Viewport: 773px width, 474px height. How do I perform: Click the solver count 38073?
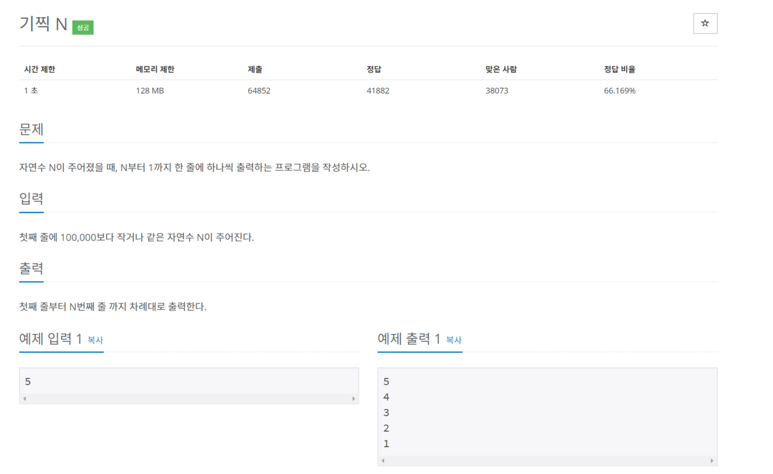[x=496, y=91]
